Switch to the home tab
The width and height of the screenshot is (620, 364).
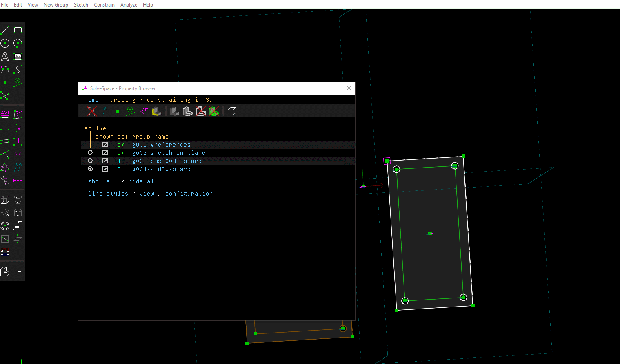[x=91, y=99]
